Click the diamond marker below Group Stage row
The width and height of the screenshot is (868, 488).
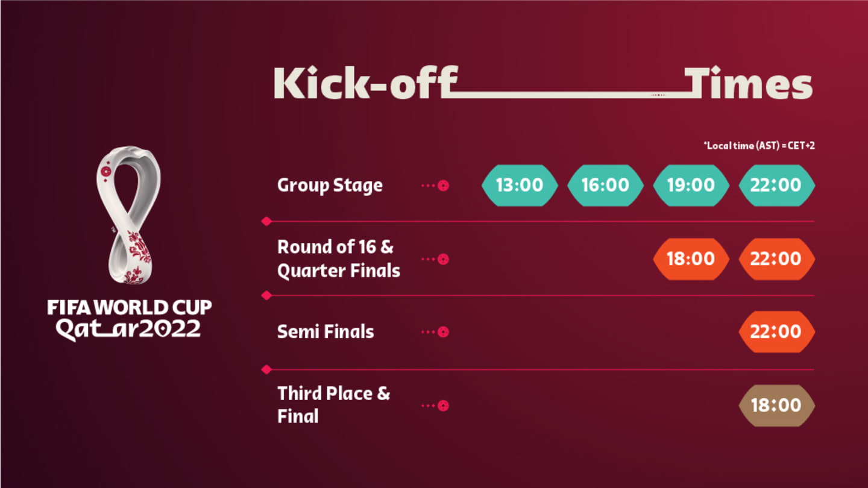click(266, 222)
